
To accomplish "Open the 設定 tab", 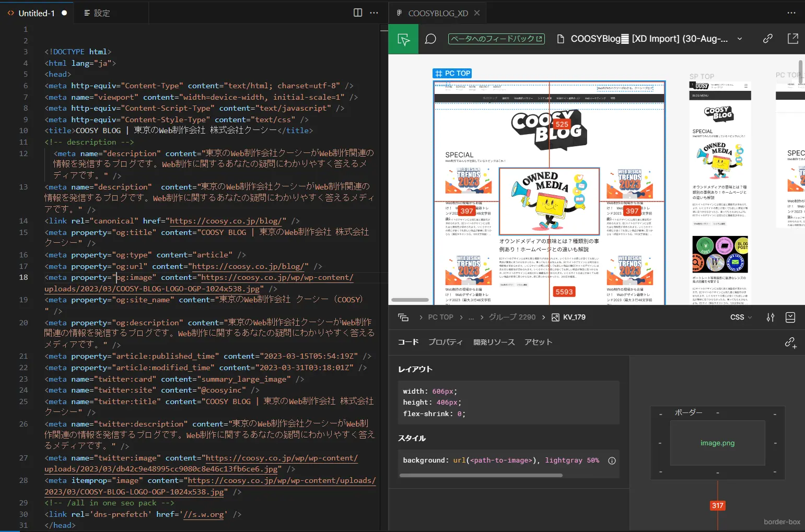I will click(x=102, y=13).
